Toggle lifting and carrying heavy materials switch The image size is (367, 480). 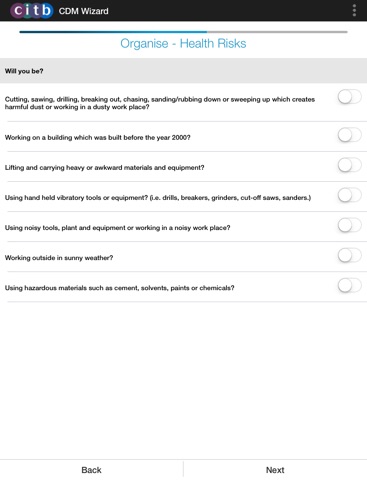[349, 165]
